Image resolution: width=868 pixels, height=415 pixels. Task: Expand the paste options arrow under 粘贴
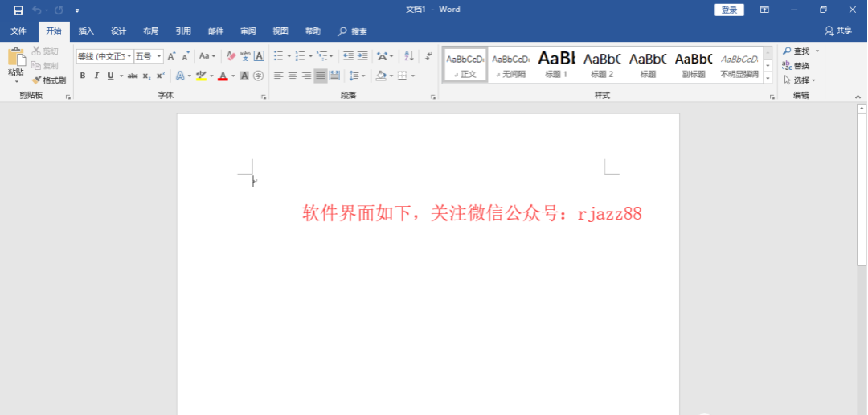coord(17,82)
